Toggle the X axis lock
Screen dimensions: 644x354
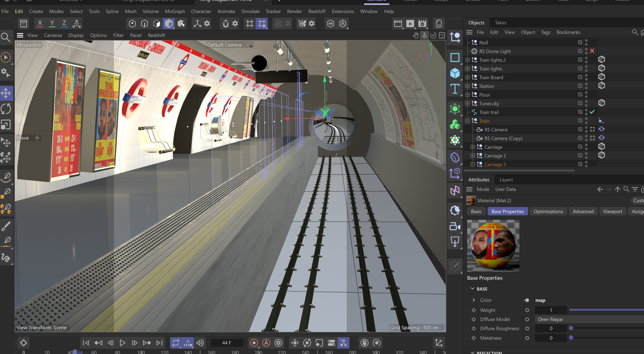(x=40, y=23)
